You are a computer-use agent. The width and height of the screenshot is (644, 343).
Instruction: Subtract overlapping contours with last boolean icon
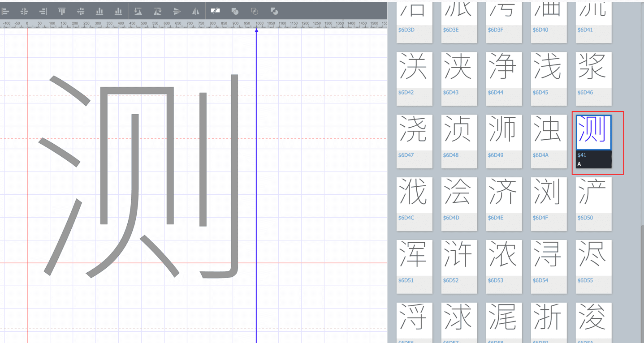tap(274, 11)
